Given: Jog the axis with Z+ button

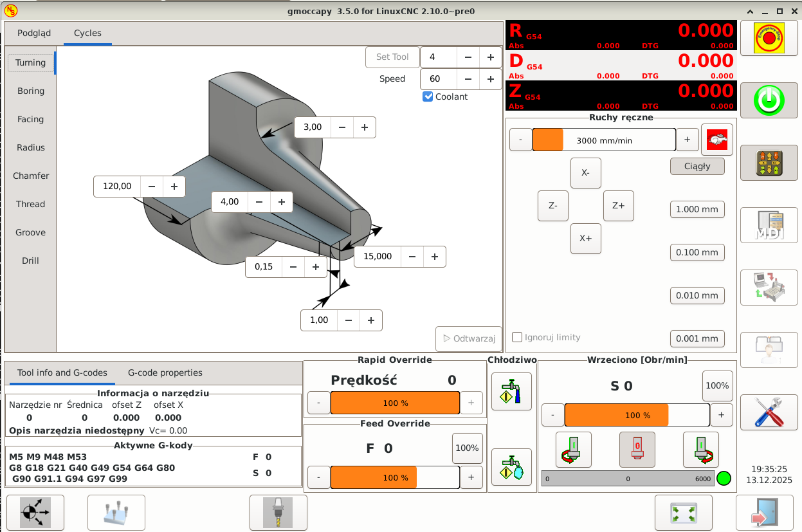Looking at the screenshot, I should click(619, 206).
